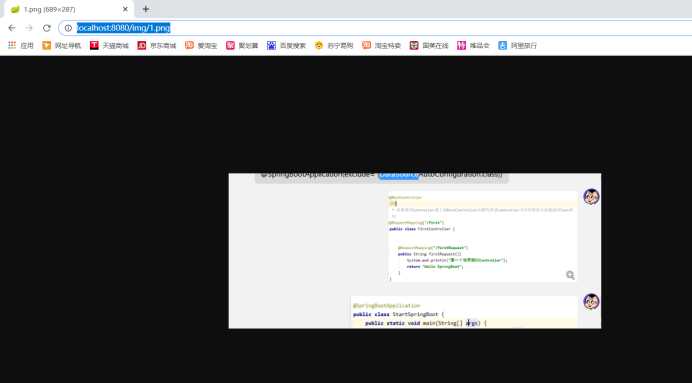Open the 爱淘宝 bookmark
Image resolution: width=692 pixels, height=383 pixels.
(201, 45)
